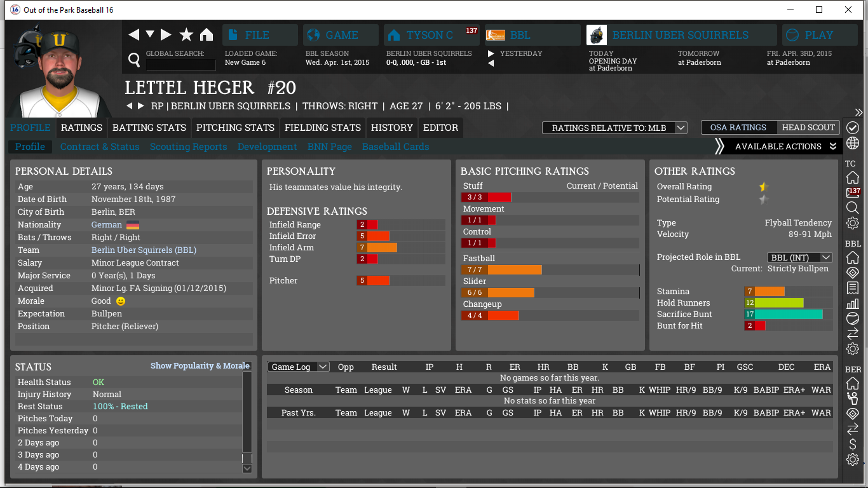Click the globe icon in right sidebar
This screenshot has height=488, width=868.
(x=853, y=143)
